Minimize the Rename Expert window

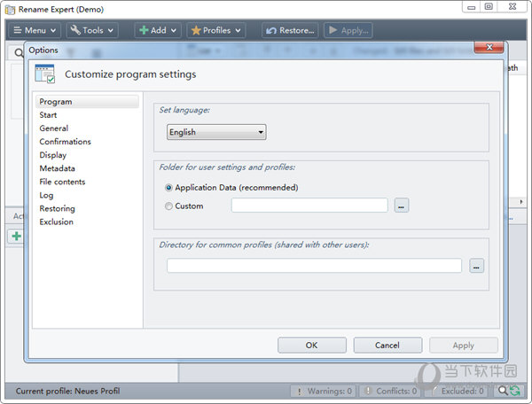pyautogui.click(x=472, y=7)
